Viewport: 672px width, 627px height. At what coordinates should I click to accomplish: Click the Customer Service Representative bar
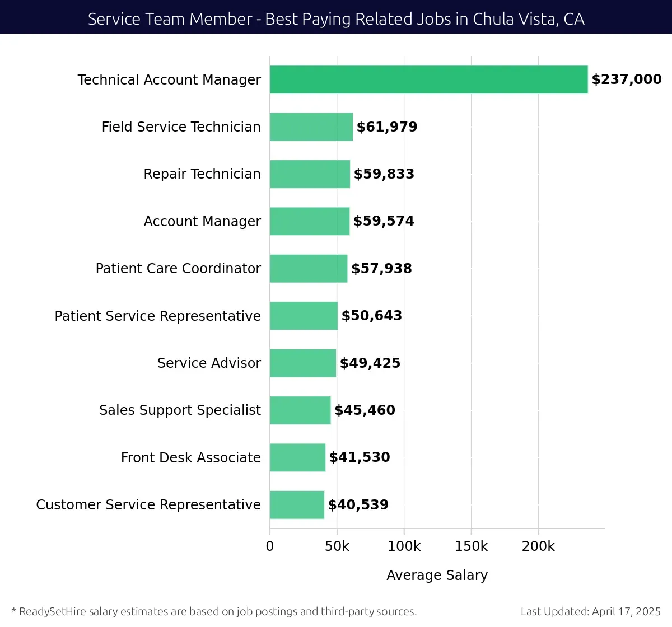(297, 504)
